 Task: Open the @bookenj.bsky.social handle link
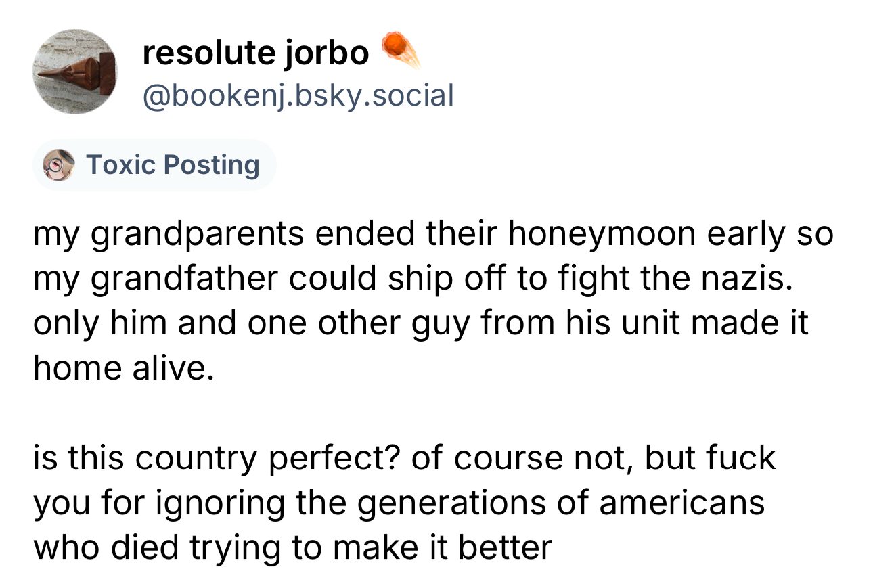pos(298,95)
